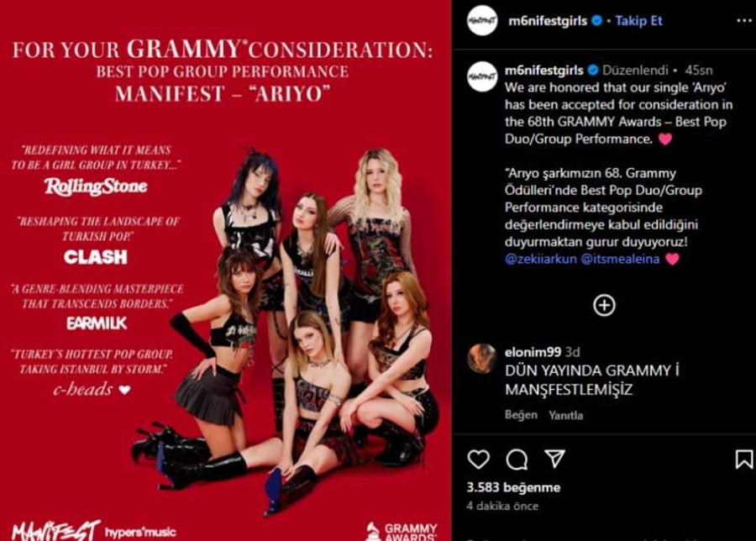Click m6nifestgirls username in caption
Viewport: 756px width, 541px height.
pos(543,71)
